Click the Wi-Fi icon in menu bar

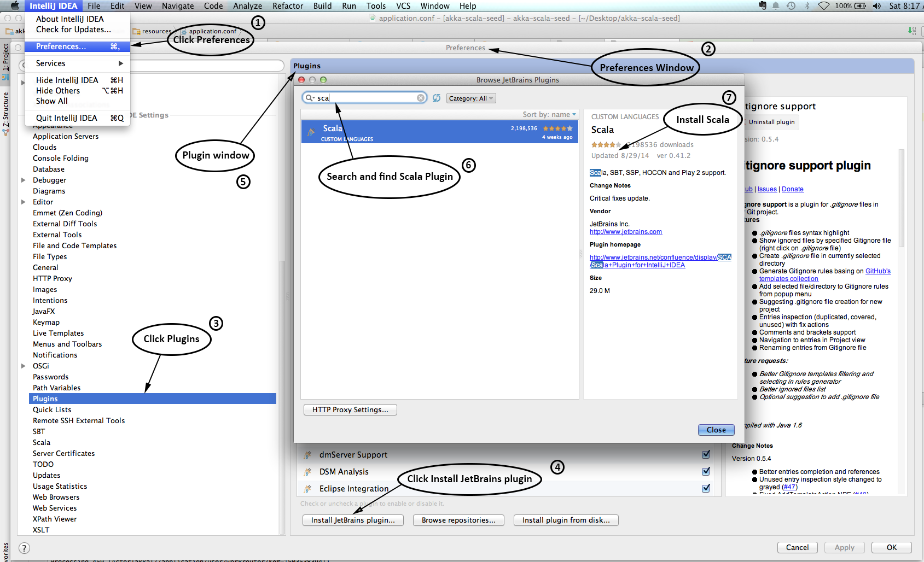click(824, 6)
